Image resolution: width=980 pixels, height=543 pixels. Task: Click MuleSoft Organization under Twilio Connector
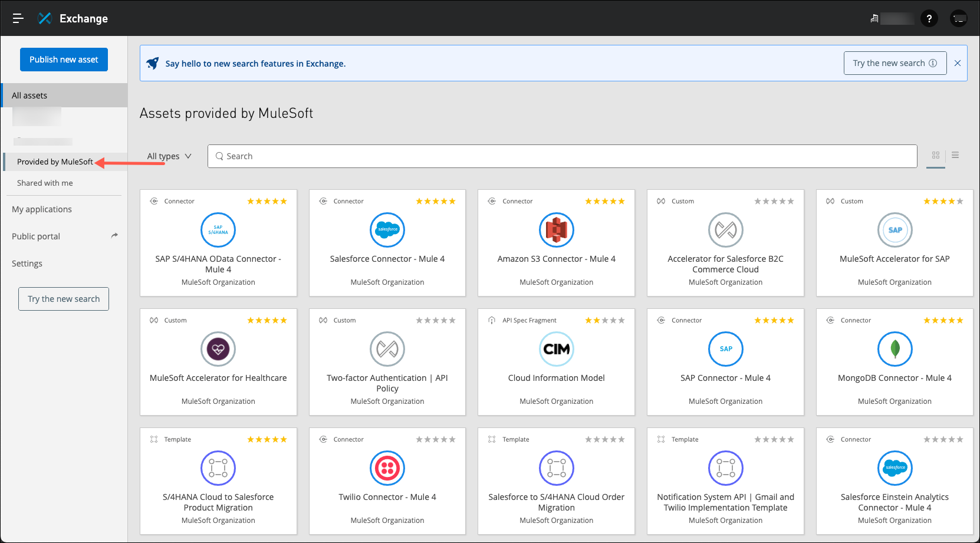(387, 521)
